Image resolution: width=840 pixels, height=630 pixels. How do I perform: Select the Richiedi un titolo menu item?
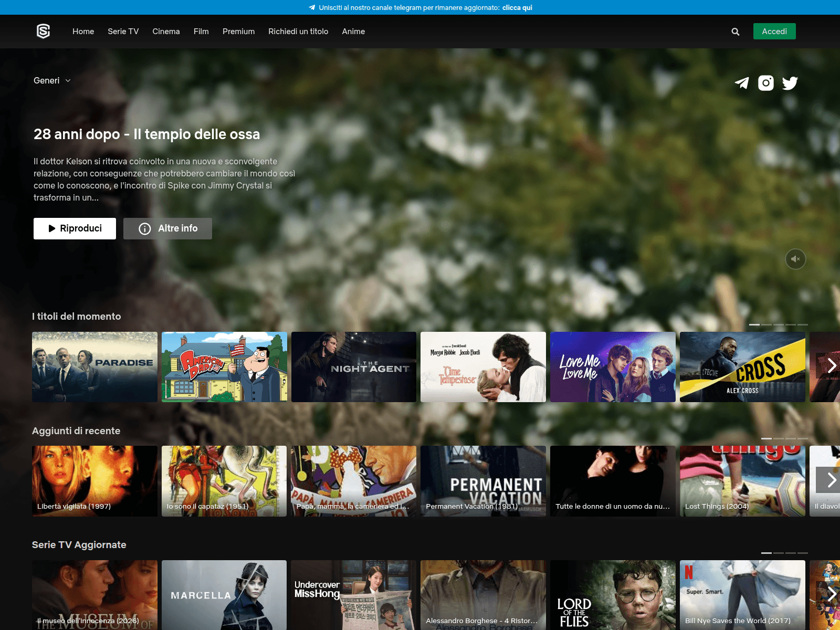pos(298,31)
